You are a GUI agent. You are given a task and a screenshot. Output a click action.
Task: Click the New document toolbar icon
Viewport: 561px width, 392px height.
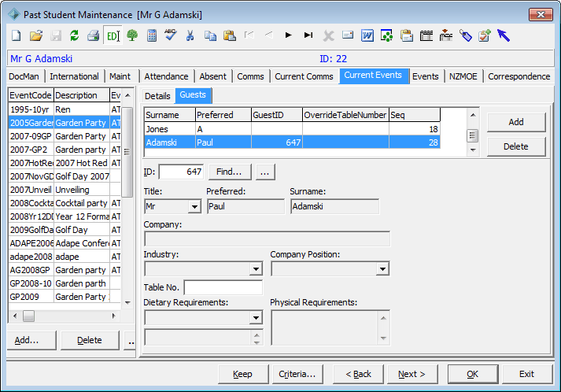click(x=16, y=35)
